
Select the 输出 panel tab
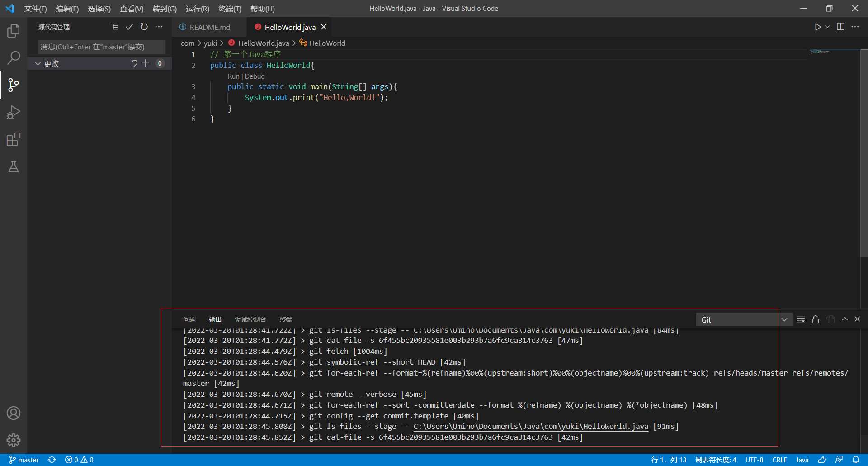[215, 319]
